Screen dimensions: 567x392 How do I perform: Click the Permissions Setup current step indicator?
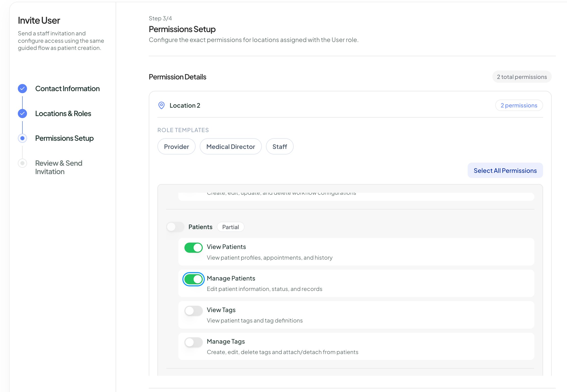pos(22,138)
